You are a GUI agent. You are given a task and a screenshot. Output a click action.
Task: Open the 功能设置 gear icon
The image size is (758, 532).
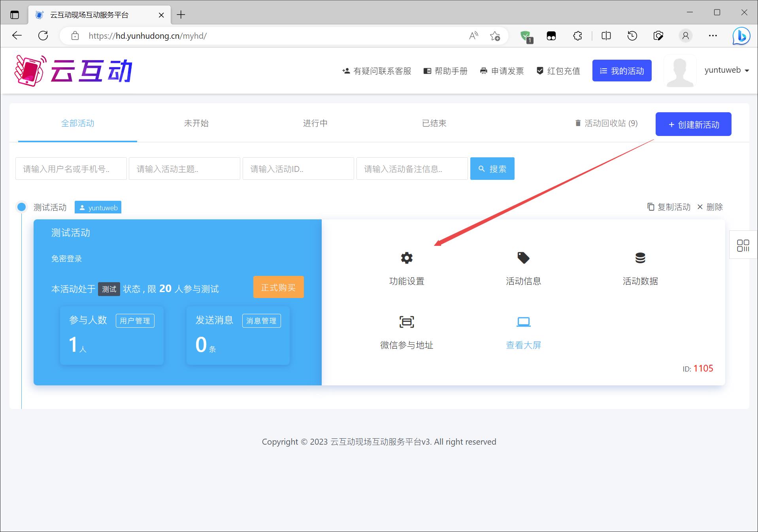(x=406, y=258)
